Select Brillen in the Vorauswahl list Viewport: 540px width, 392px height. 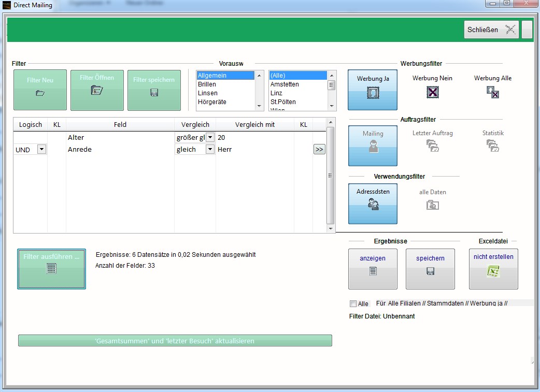point(207,84)
